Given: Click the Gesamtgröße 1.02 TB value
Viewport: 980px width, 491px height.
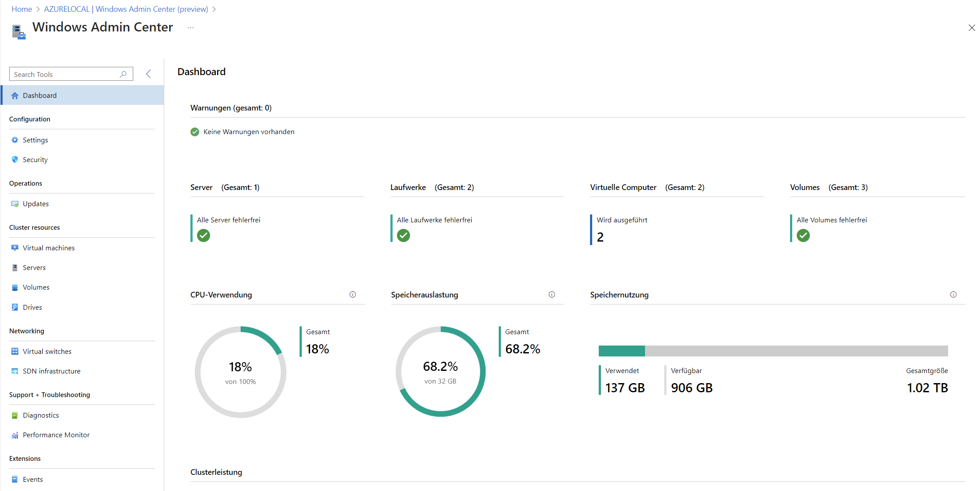Looking at the screenshot, I should point(928,388).
